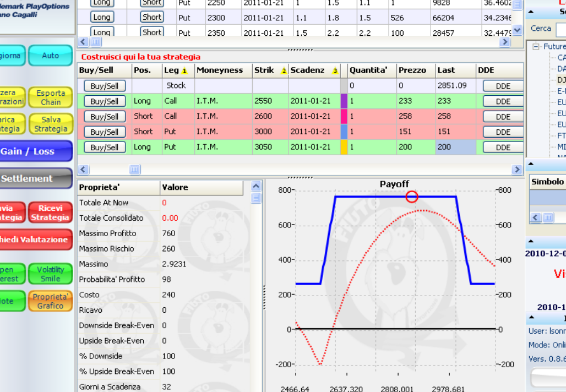Collapse the Future tree node

coord(536,47)
